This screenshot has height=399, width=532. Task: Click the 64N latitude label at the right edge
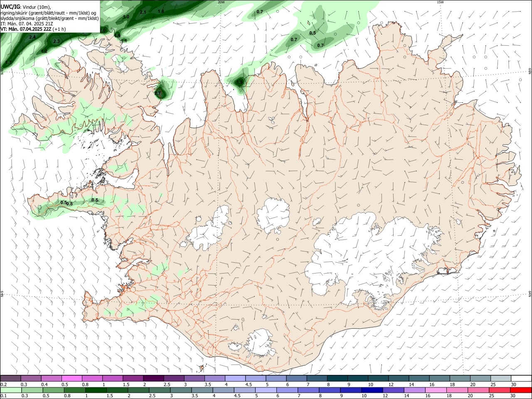click(530, 294)
